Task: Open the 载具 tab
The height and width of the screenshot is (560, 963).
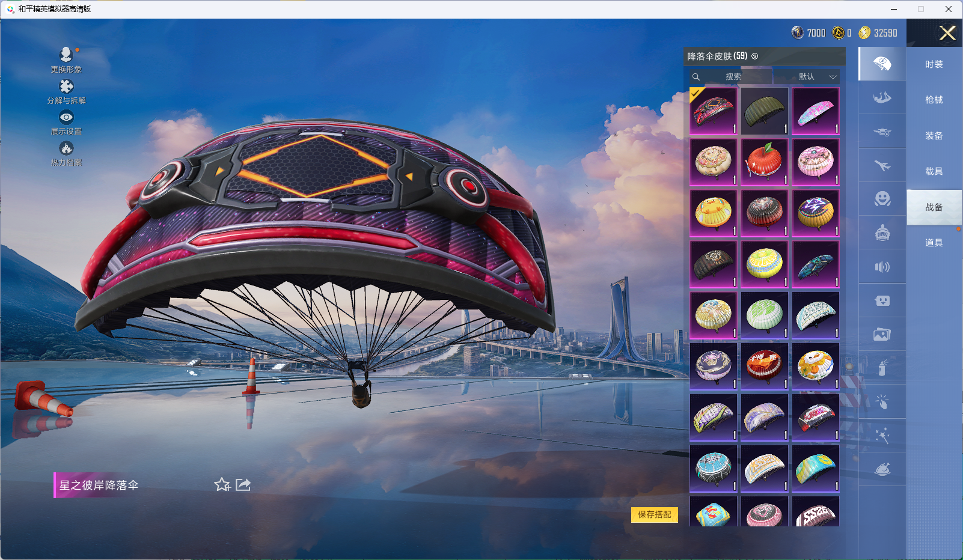Action: (934, 171)
